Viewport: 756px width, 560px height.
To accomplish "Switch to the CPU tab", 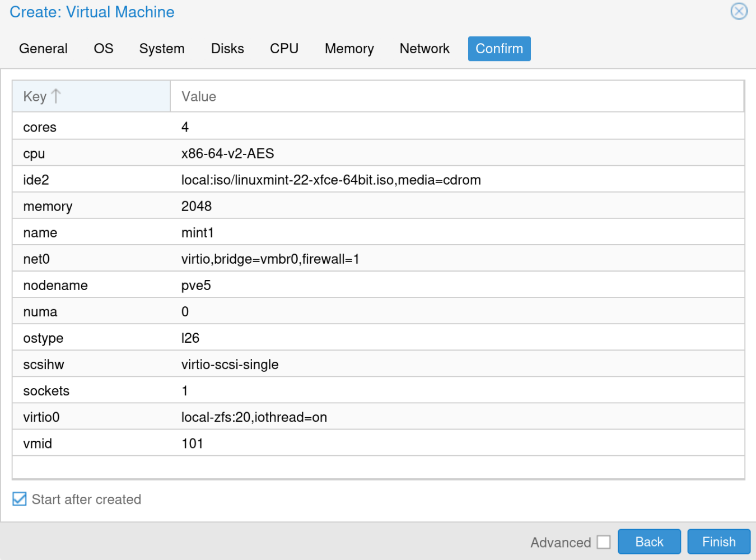I will tap(284, 49).
